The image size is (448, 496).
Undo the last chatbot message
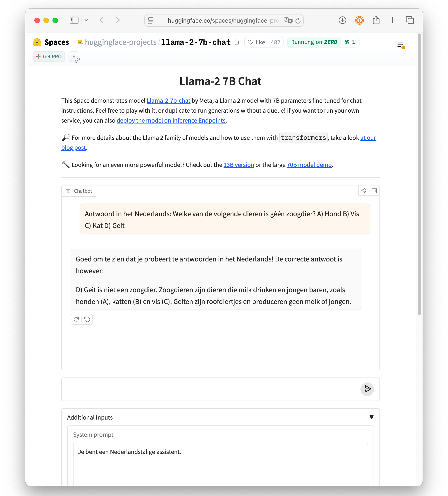coord(87,319)
